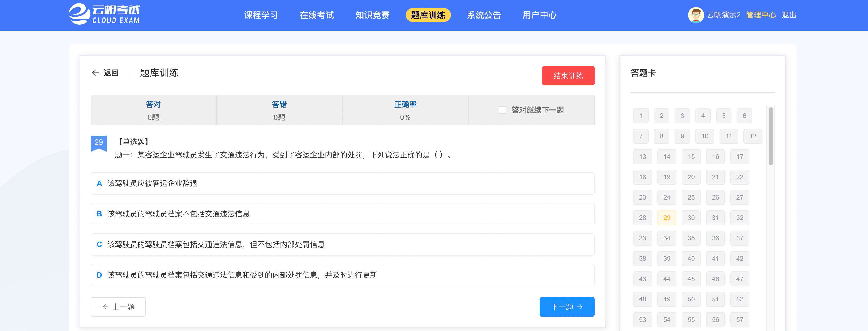868x331 pixels.
Task: Choose option C 不包括内部处罚信息
Action: [x=342, y=245]
